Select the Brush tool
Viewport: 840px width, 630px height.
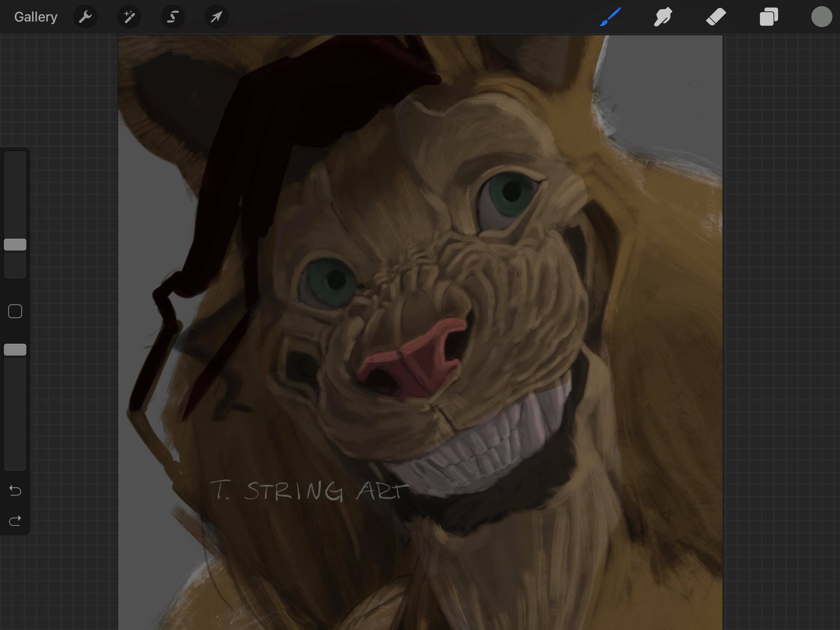point(610,17)
